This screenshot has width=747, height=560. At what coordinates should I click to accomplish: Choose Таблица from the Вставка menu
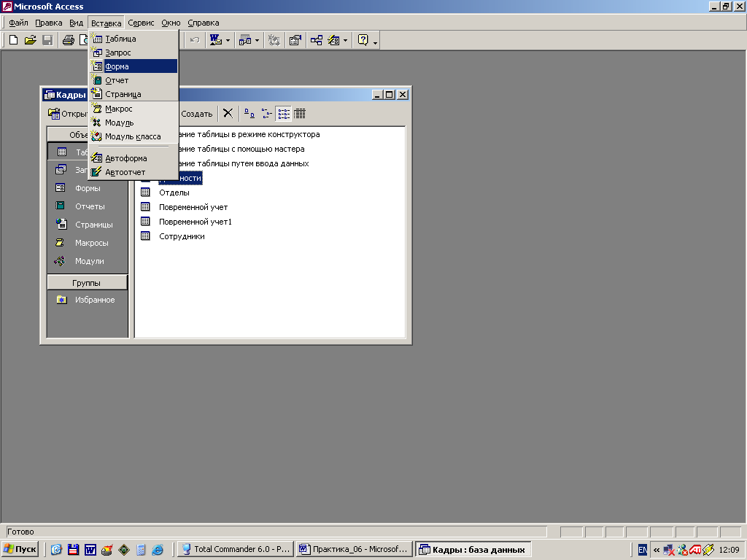[133, 39]
